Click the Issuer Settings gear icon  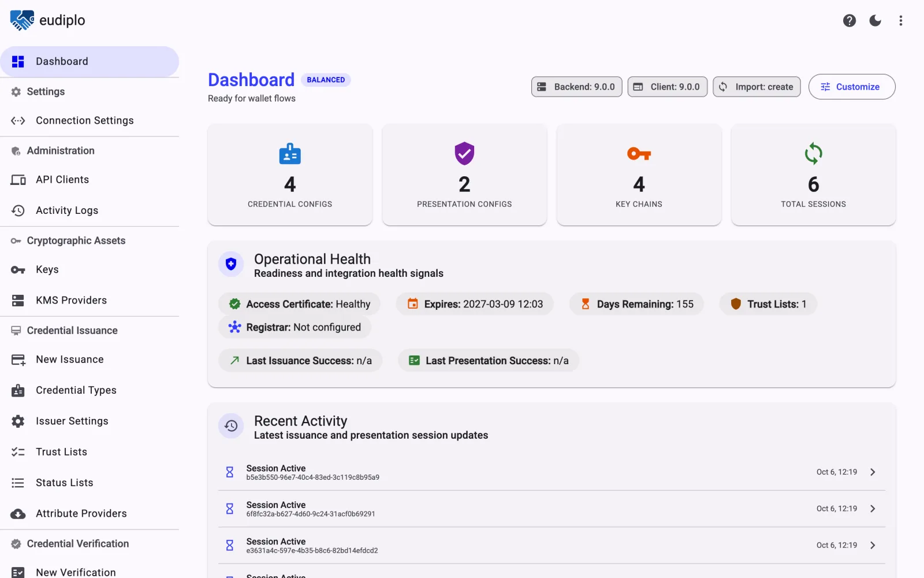[18, 421]
